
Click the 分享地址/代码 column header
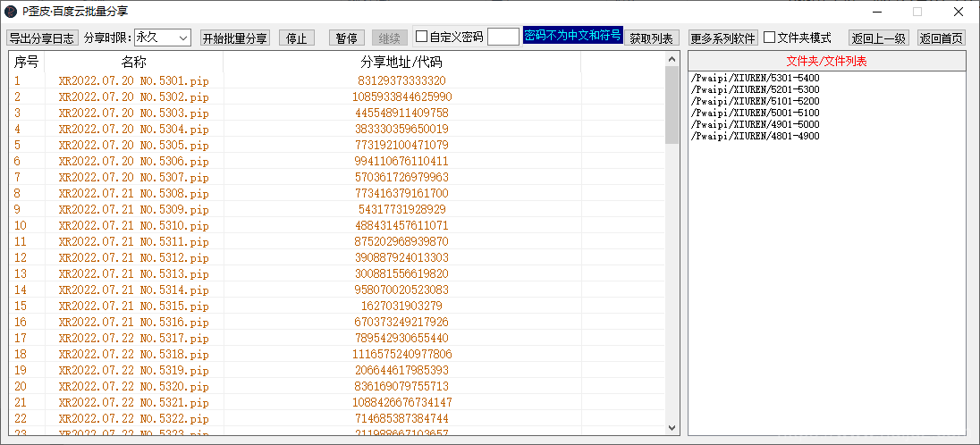[401, 62]
